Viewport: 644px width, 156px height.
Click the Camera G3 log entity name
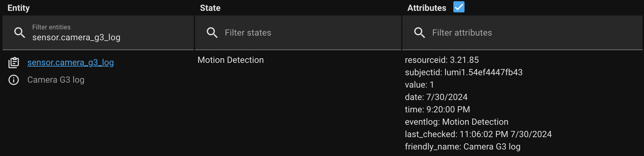(56, 80)
